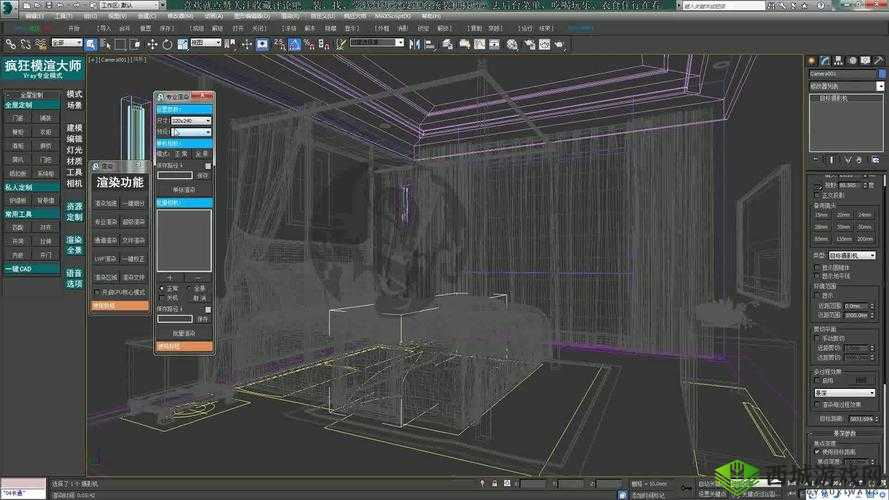Viewport: 889px width, 500px height.
Task: Open the 修改器(M) menu
Action: [179, 16]
